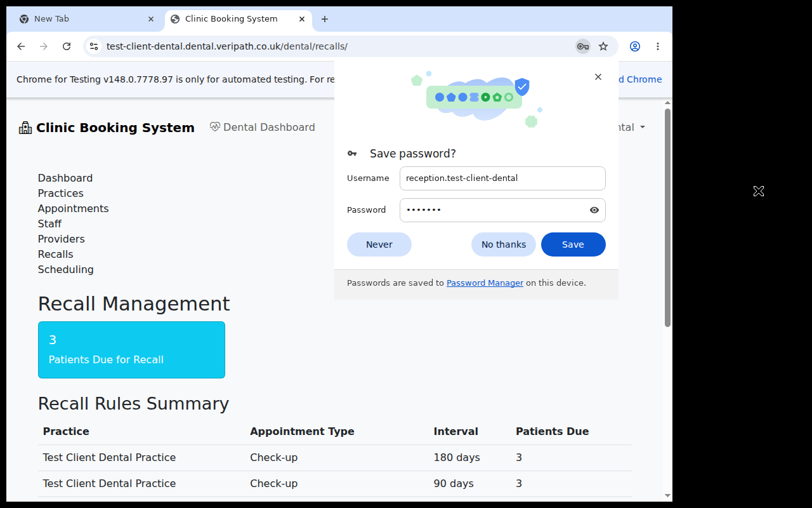Open the Chrome three-dot menu
This screenshot has height=508, width=812.
pyautogui.click(x=658, y=46)
